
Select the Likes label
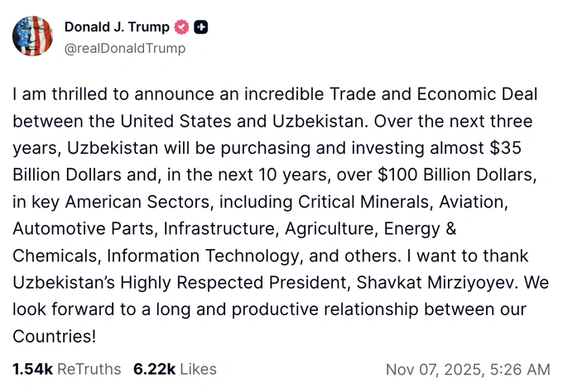click(x=198, y=369)
